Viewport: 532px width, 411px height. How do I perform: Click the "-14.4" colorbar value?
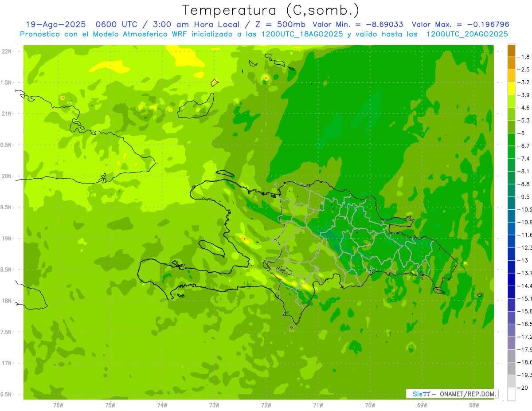(524, 286)
